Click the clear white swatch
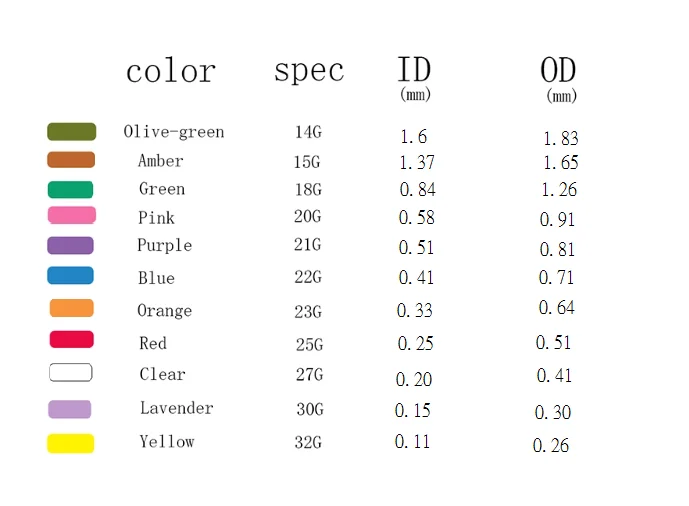Screen dimensions: 689x506 tap(71, 373)
